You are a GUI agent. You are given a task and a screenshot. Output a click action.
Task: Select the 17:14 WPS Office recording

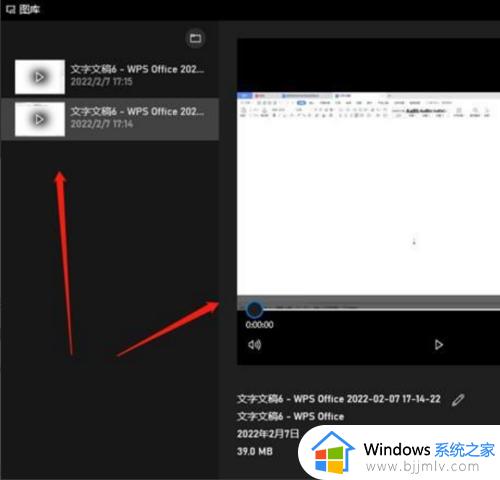point(110,119)
